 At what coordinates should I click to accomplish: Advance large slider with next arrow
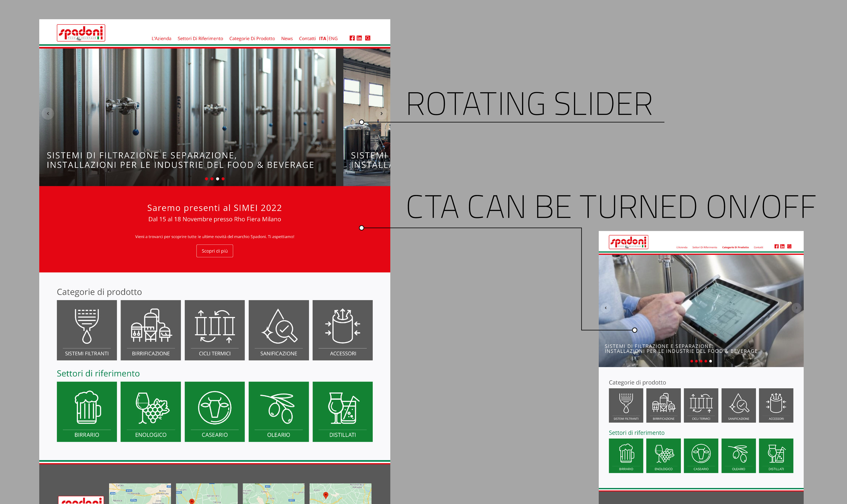(381, 114)
